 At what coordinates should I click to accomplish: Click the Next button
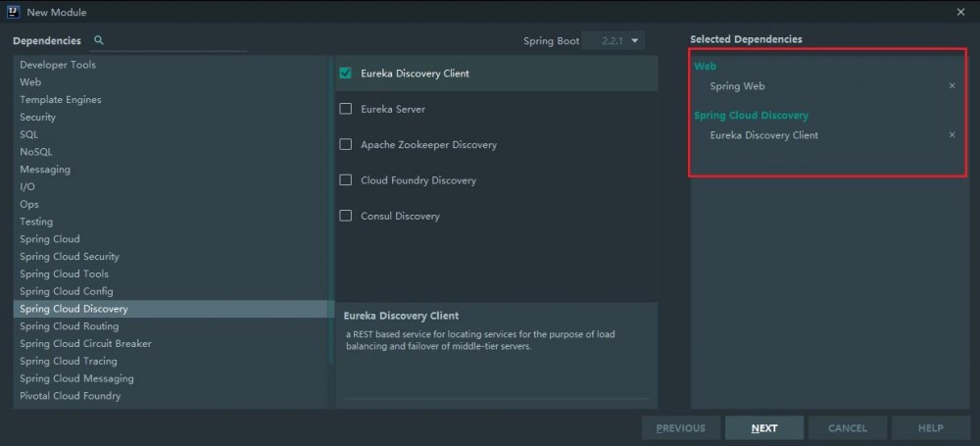(x=764, y=428)
